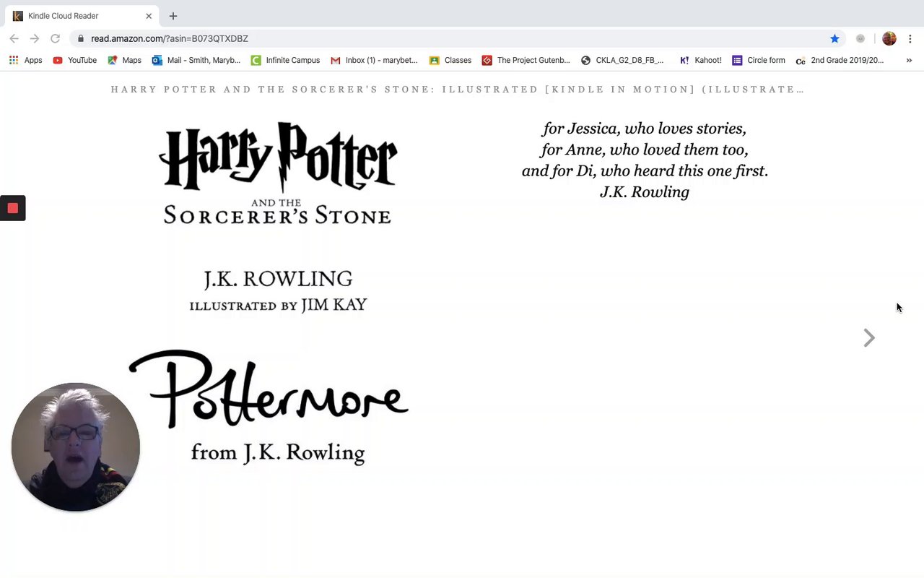The height and width of the screenshot is (578, 924).
Task: Open The Project Gutenberg bookmark
Action: (x=526, y=60)
